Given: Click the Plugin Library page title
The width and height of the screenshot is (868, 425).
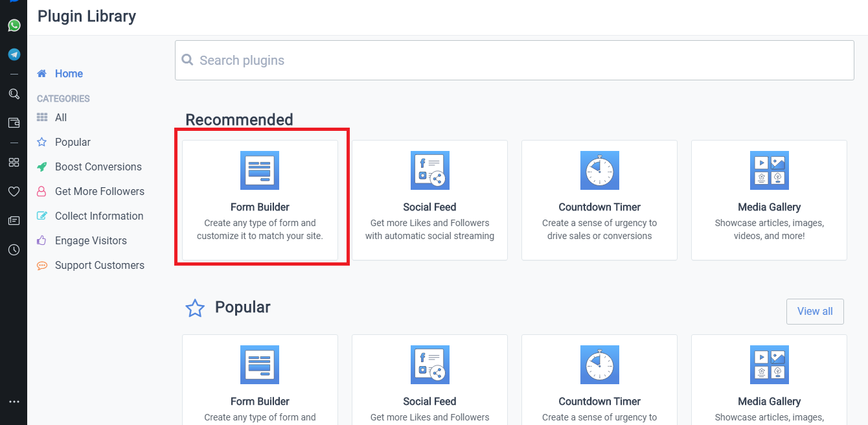Looking at the screenshot, I should pos(87,16).
